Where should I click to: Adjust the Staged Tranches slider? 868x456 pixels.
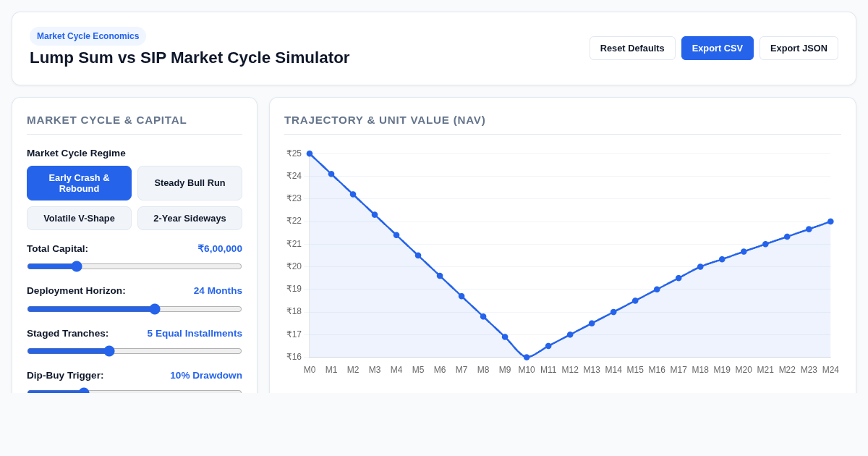click(x=135, y=351)
